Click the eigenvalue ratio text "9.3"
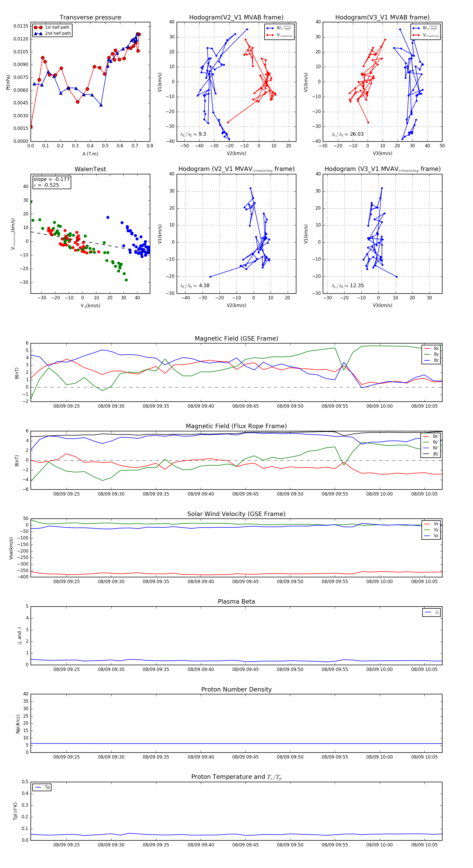Screen dimensions: 473x868 pyautogui.click(x=202, y=134)
